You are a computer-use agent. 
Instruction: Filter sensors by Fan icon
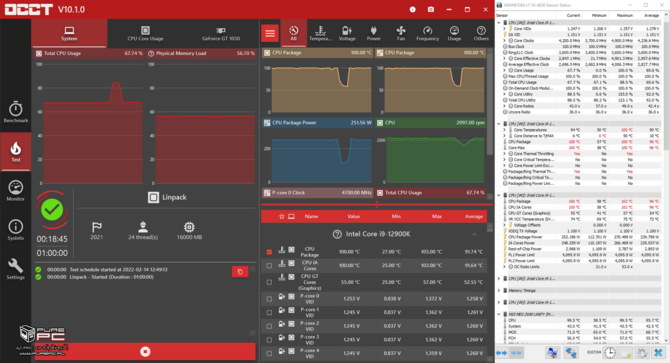point(400,33)
